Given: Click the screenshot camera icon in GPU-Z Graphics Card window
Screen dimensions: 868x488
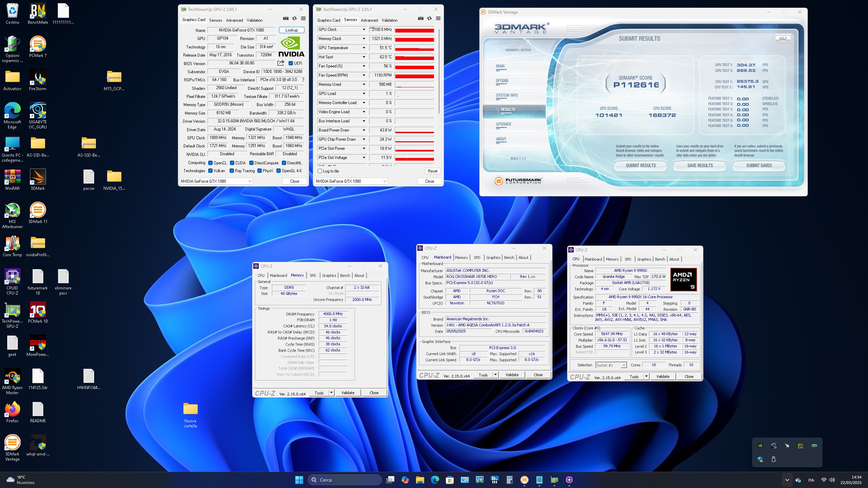Looking at the screenshot, I should click(286, 19).
